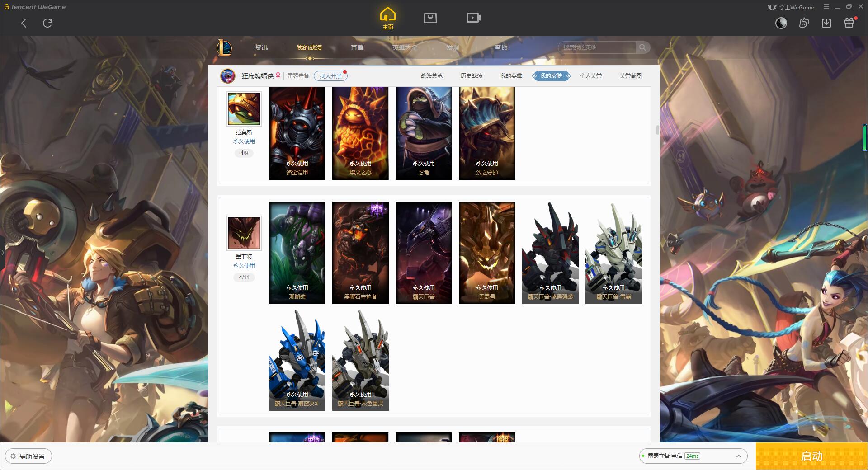The height and width of the screenshot is (470, 868).
Task: Click the green tab on right edge
Action: 865,137
